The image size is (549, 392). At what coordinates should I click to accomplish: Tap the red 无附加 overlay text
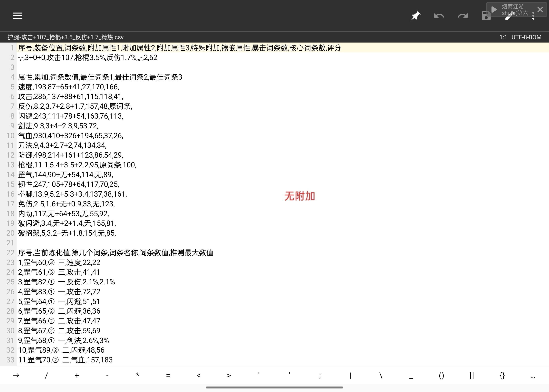[x=300, y=196]
